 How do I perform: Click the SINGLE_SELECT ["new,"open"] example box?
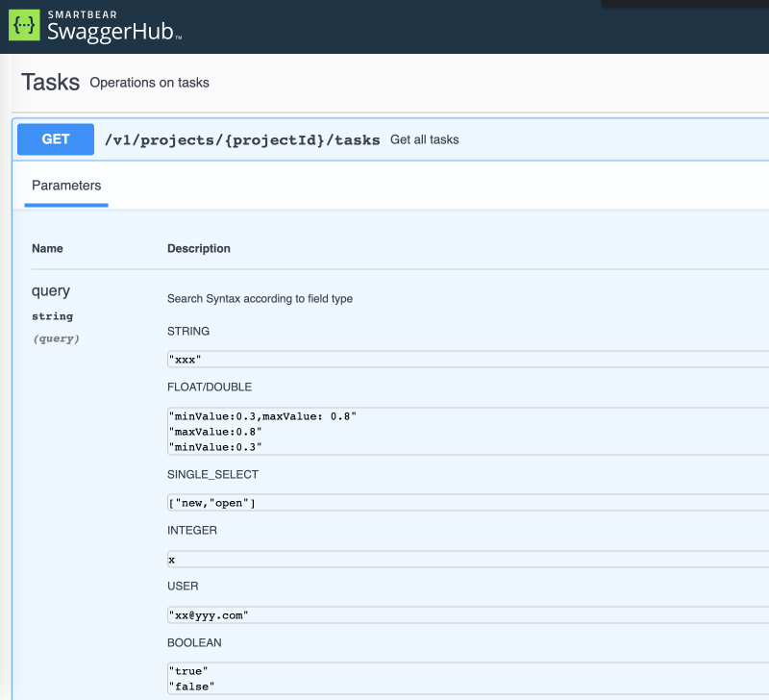click(x=467, y=503)
